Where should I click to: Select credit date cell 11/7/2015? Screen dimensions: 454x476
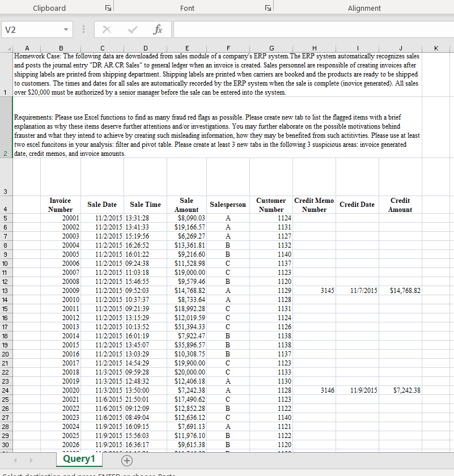pyautogui.click(x=357, y=291)
